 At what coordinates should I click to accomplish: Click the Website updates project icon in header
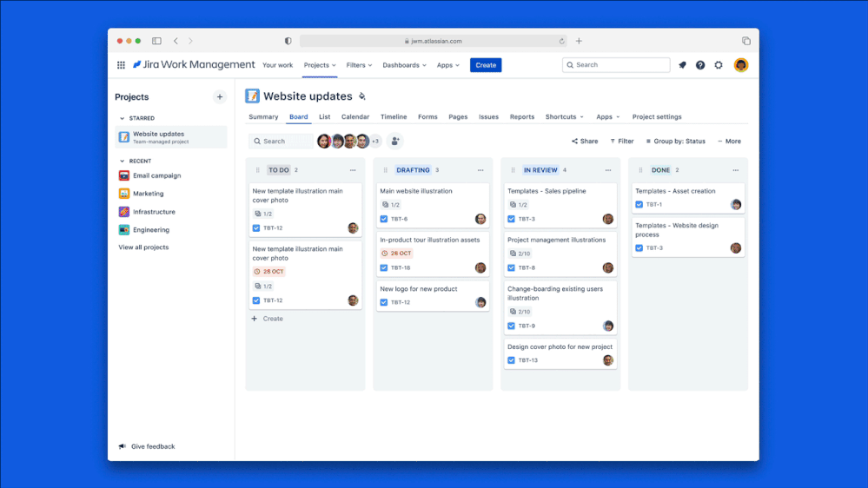point(252,96)
